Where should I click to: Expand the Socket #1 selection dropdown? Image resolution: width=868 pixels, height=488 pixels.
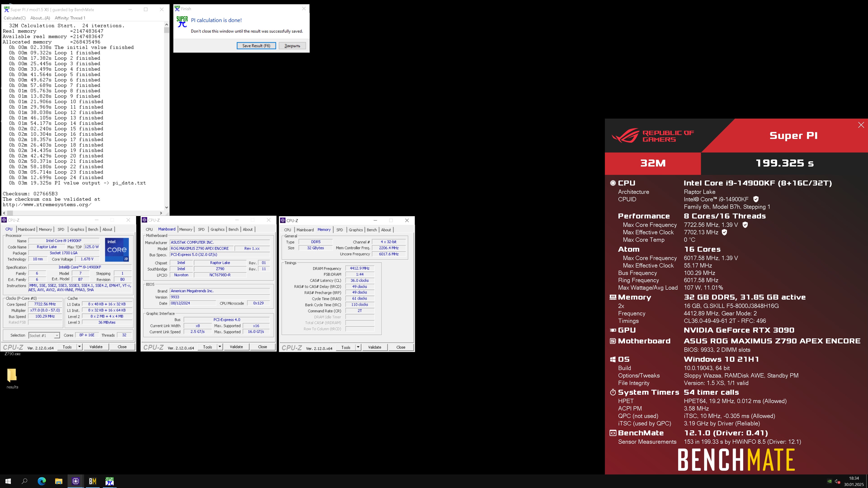coord(57,335)
